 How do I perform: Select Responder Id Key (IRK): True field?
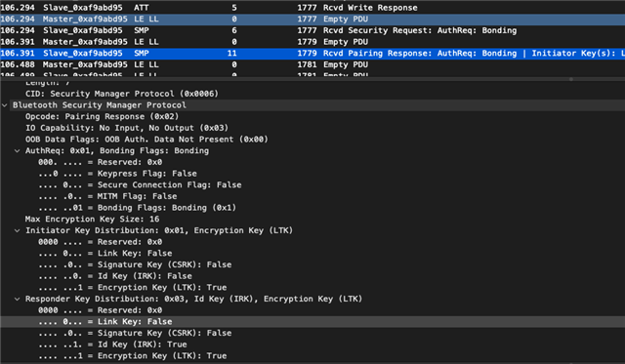click(x=112, y=344)
